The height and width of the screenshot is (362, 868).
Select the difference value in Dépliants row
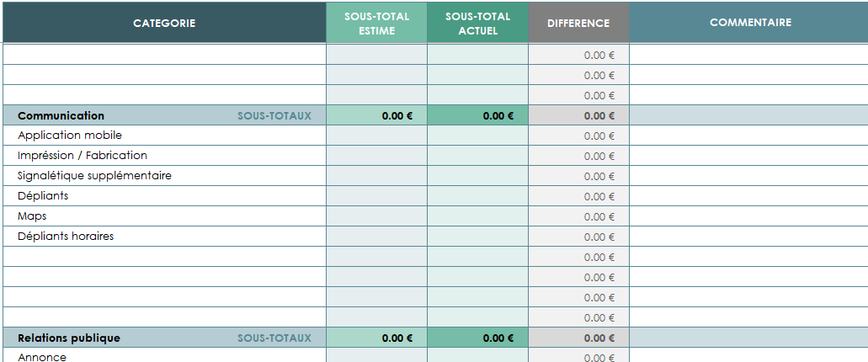578,196
